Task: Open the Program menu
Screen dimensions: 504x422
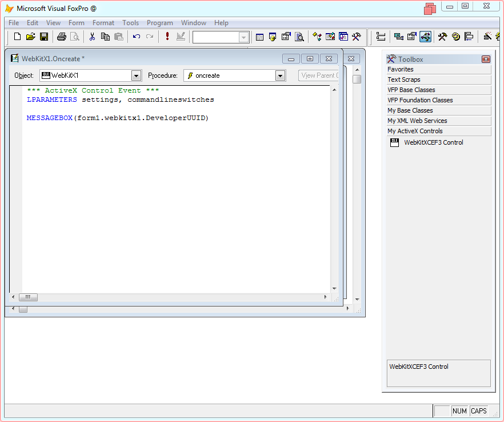Action: point(160,23)
